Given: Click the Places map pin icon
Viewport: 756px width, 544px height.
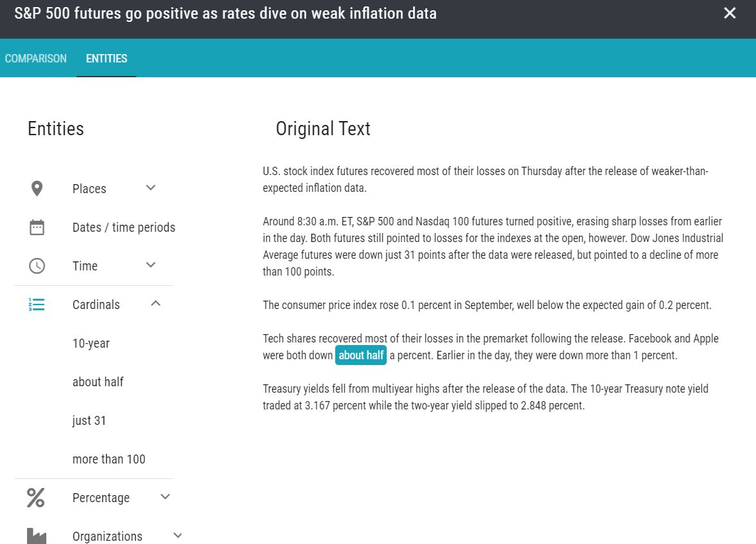Looking at the screenshot, I should [37, 189].
